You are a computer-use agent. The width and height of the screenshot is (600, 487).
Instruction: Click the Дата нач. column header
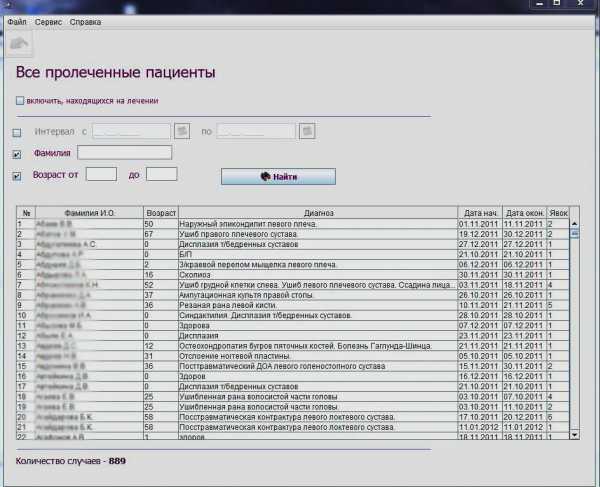click(480, 213)
